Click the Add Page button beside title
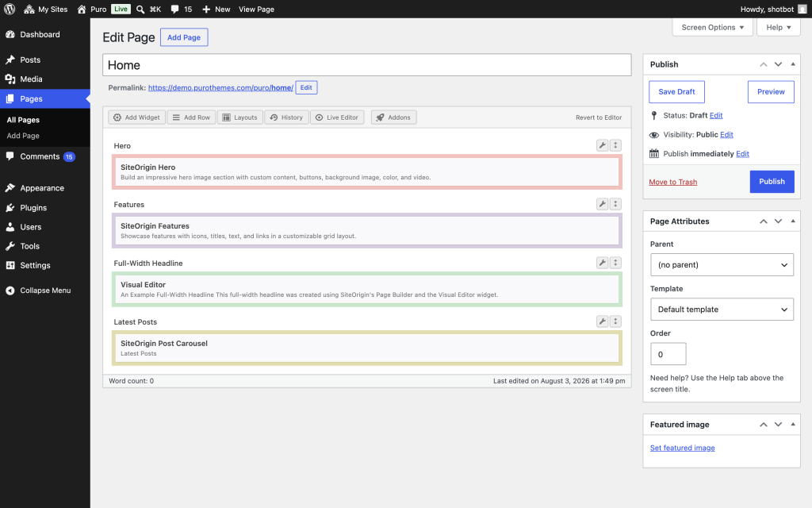 [184, 37]
